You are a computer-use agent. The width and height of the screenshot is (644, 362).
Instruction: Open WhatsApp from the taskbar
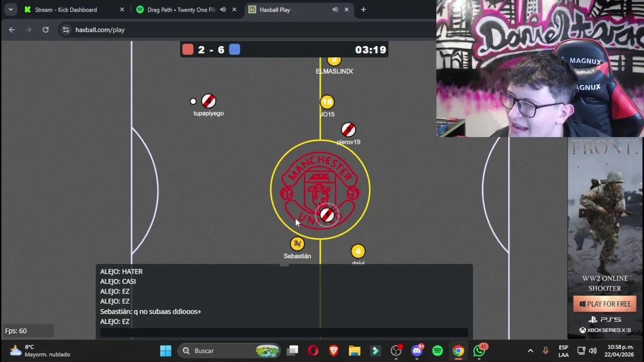pyautogui.click(x=479, y=350)
